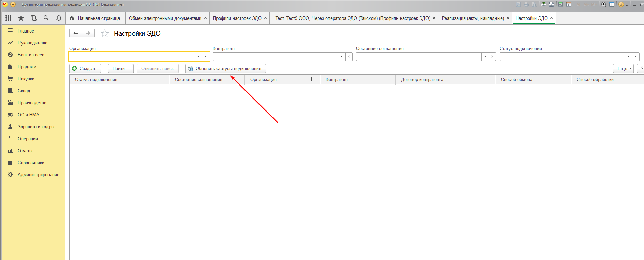Expand the arrow next to the info icon
The width and height of the screenshot is (644, 260).
click(x=627, y=5)
